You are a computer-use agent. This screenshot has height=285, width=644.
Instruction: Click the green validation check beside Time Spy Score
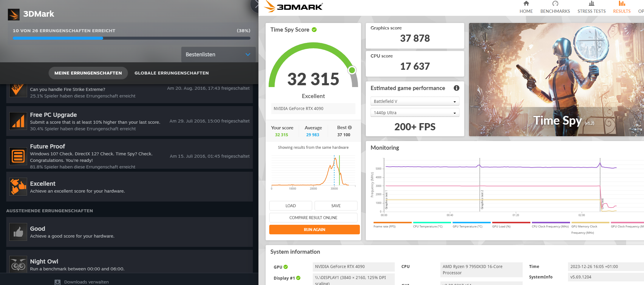click(314, 30)
